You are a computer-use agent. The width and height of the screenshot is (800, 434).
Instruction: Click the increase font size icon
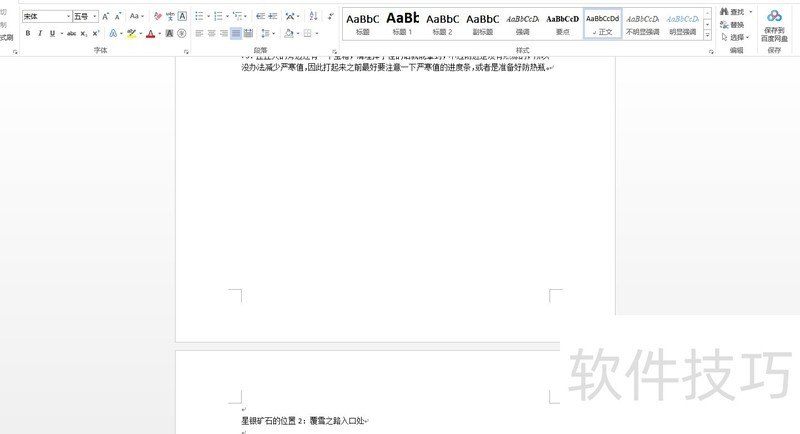pyautogui.click(x=105, y=16)
